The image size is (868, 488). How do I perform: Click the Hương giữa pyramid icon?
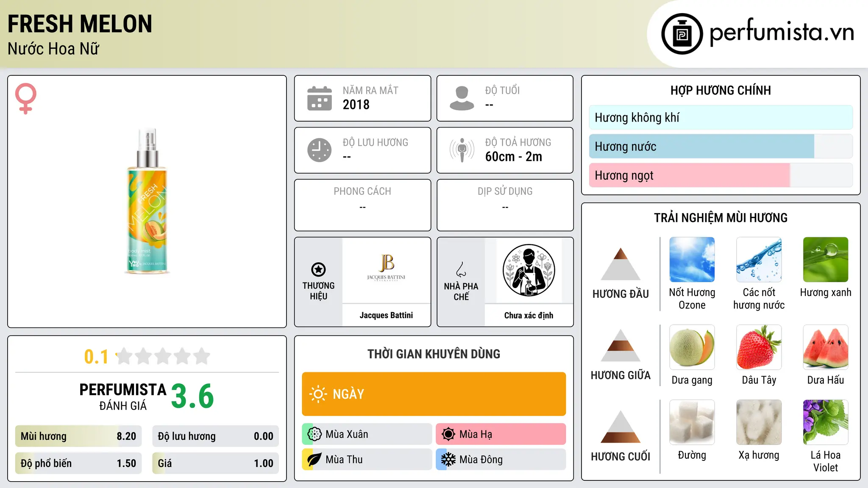pos(620,345)
